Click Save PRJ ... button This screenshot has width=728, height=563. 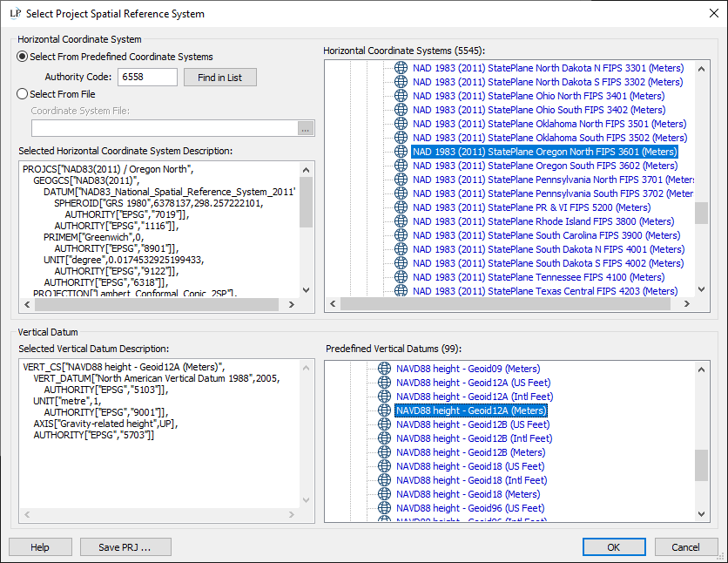click(x=125, y=547)
